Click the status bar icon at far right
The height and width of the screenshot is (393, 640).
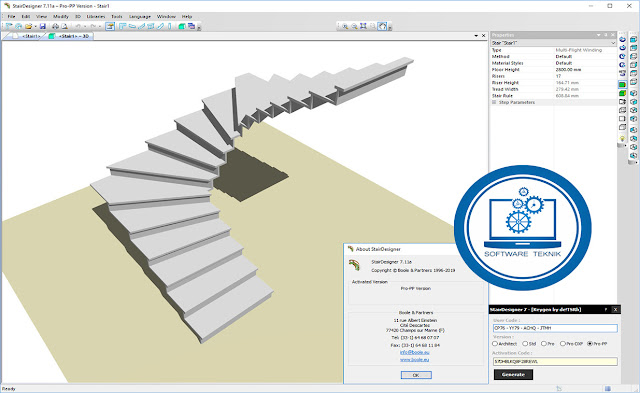click(x=608, y=389)
